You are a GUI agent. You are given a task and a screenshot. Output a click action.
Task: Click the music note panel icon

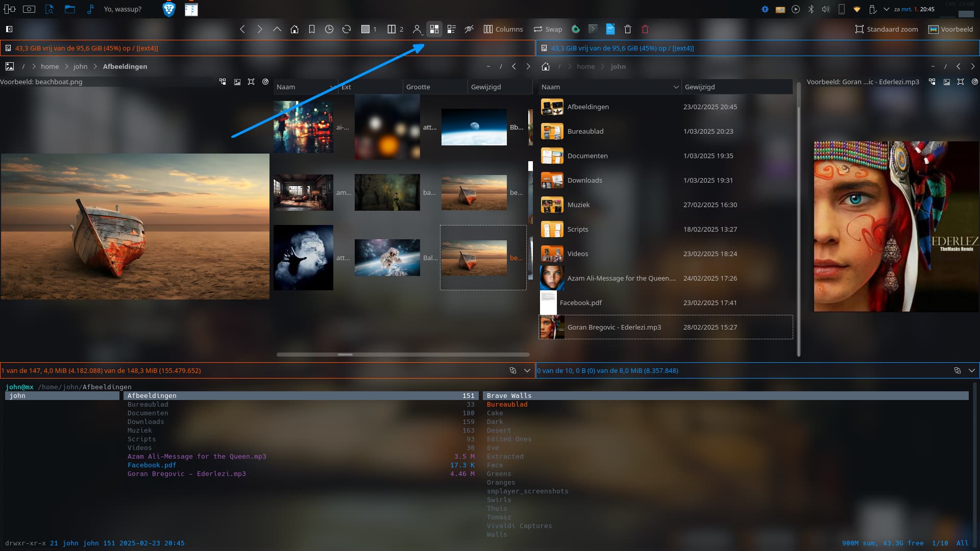(x=90, y=9)
